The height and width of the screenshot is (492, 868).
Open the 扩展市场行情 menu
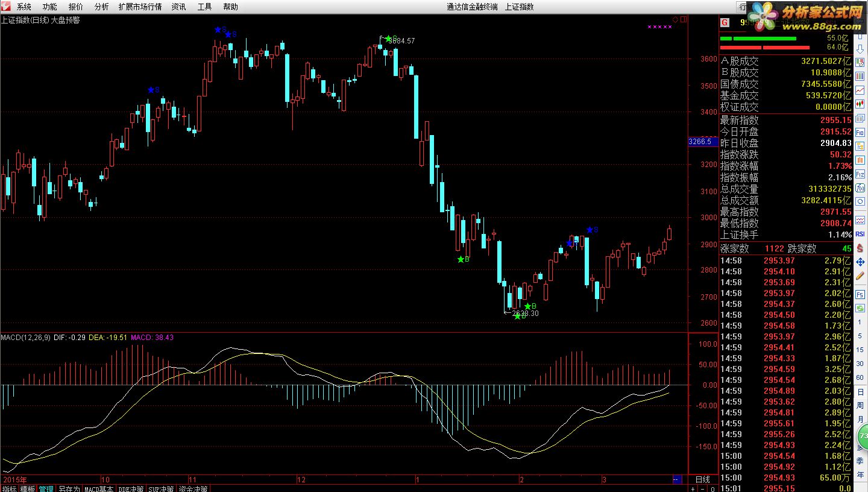[140, 7]
